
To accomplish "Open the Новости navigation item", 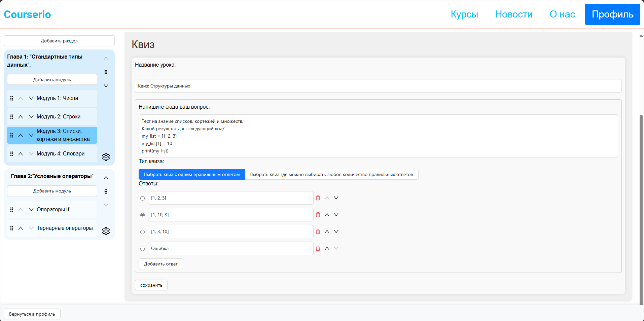I will 513,14.
